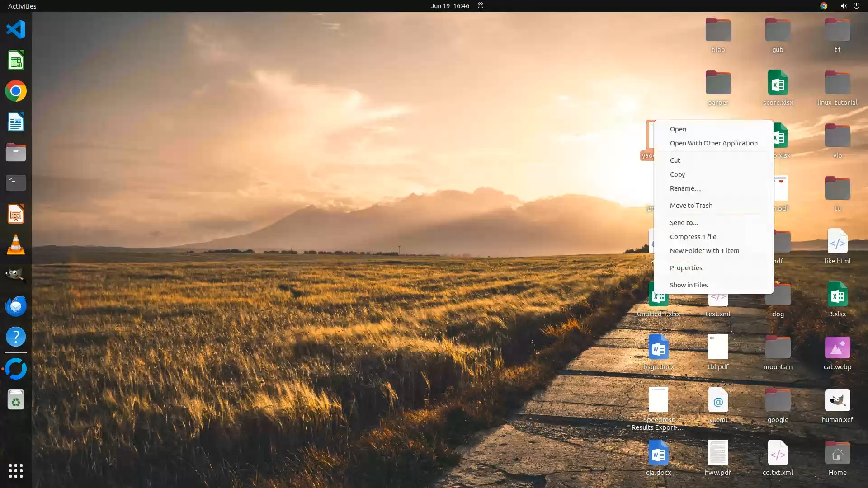868x488 pixels.
Task: Click the Activities button
Action: click(x=22, y=6)
